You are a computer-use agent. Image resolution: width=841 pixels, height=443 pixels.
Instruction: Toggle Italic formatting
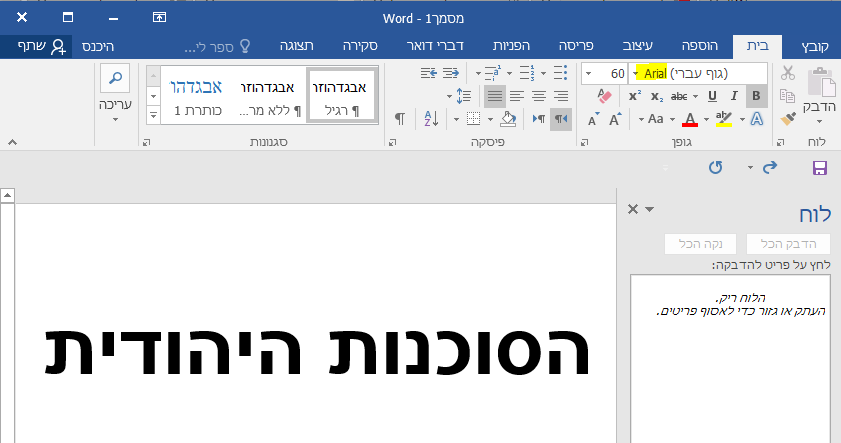[x=734, y=96]
